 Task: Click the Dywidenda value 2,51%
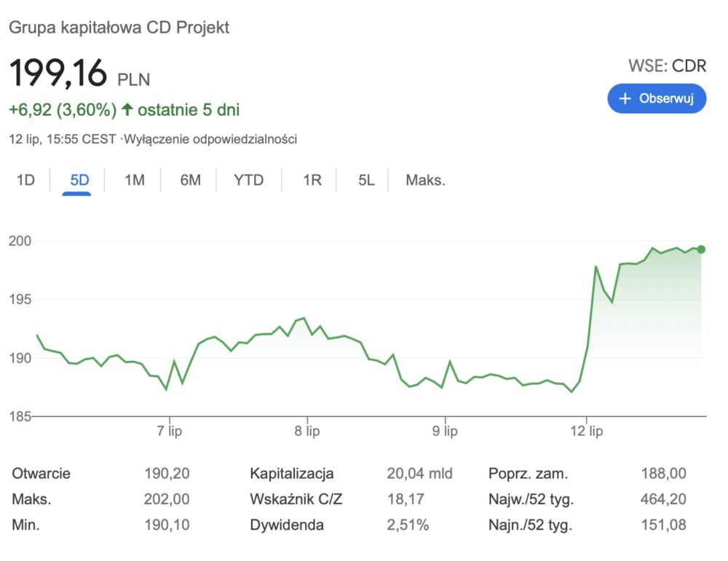click(408, 525)
